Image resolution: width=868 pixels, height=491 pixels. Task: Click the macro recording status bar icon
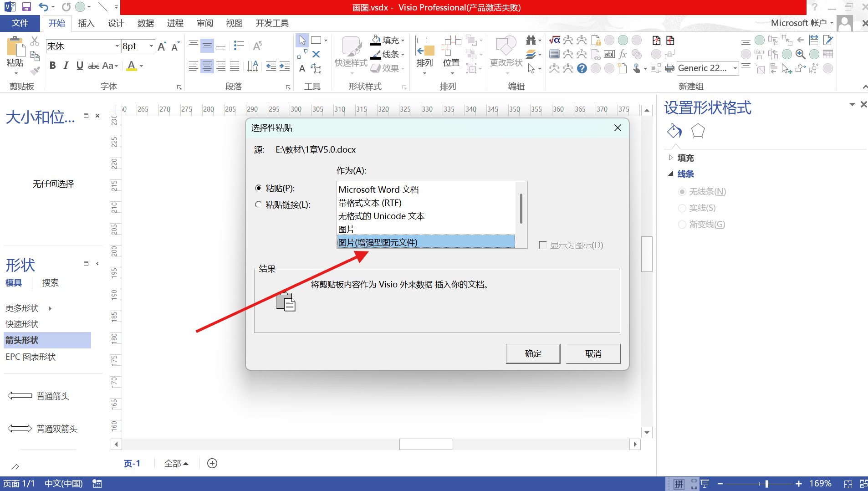[x=97, y=484]
